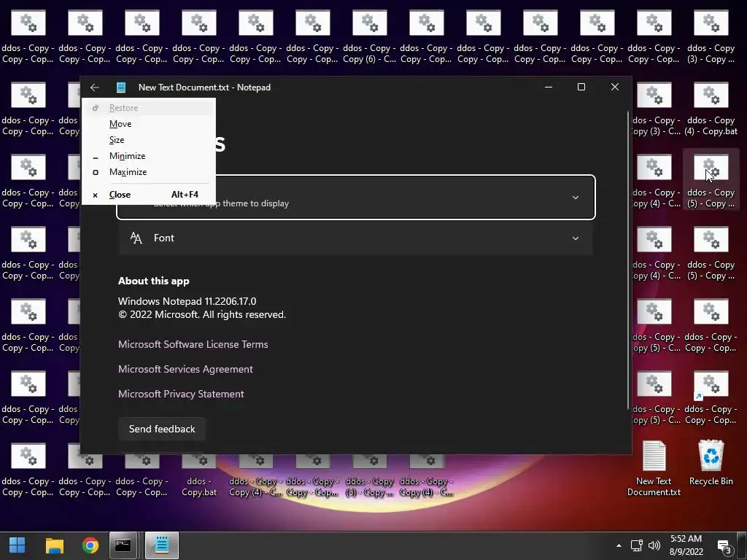The width and height of the screenshot is (747, 560).
Task: Open the volume control in system tray
Action: pyautogui.click(x=654, y=545)
